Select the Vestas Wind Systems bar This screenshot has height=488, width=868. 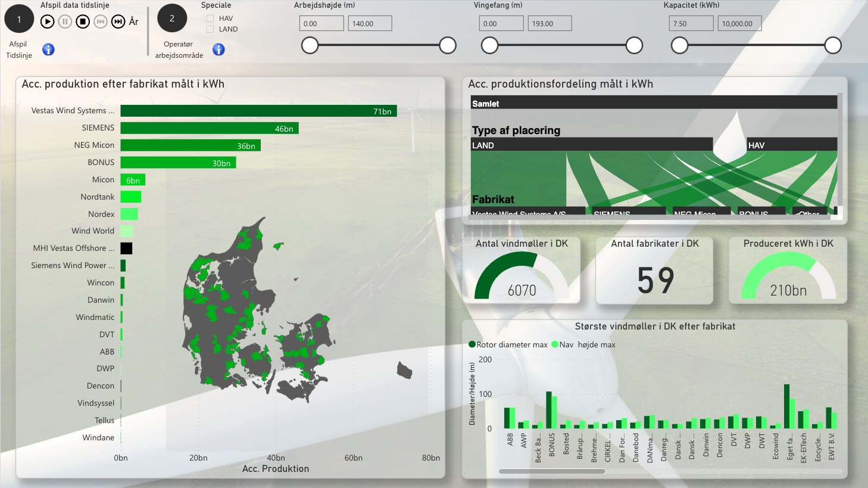[x=258, y=111]
